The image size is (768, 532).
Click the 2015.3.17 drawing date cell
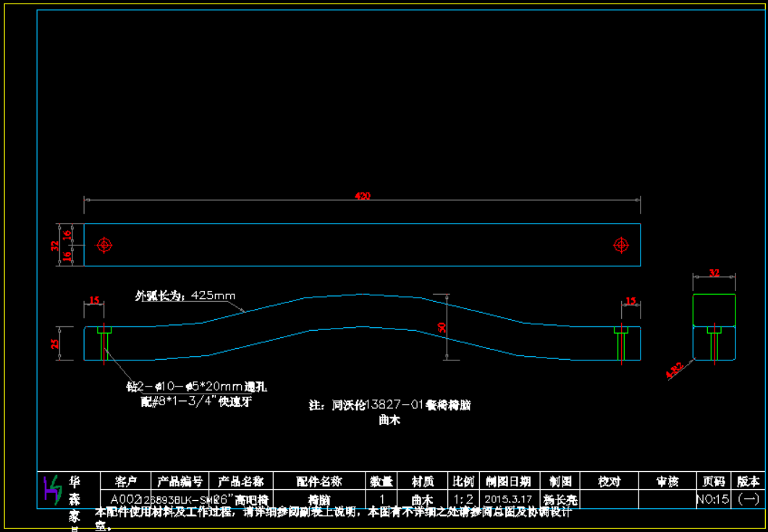point(508,499)
